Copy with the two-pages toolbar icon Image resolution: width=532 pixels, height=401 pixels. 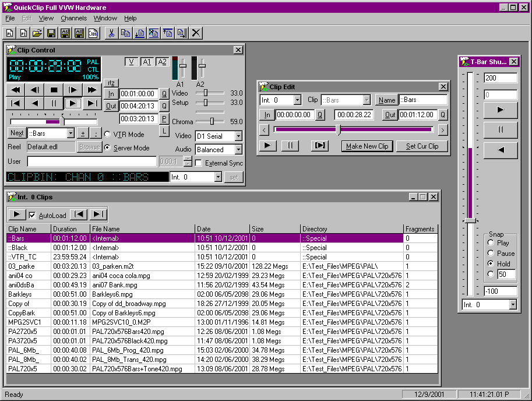coord(125,33)
